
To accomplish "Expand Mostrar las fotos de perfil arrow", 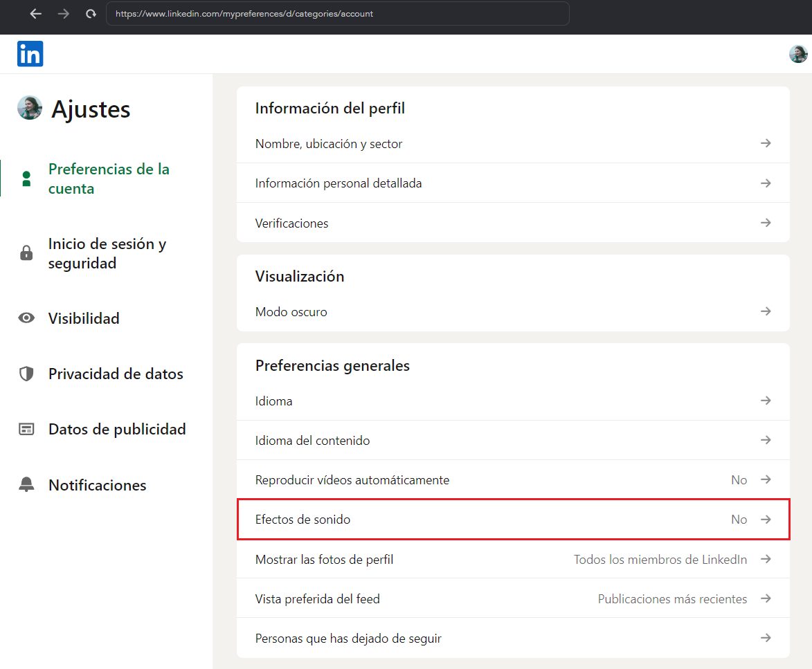I will coord(766,559).
